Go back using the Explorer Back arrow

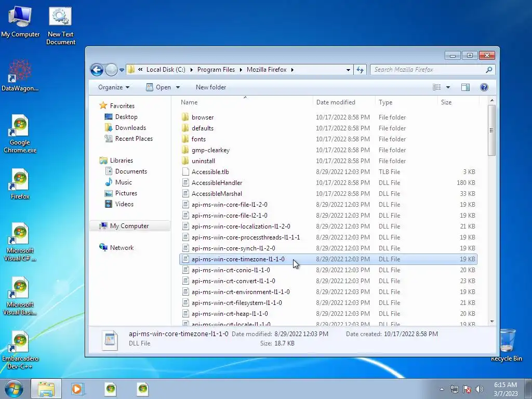(97, 70)
